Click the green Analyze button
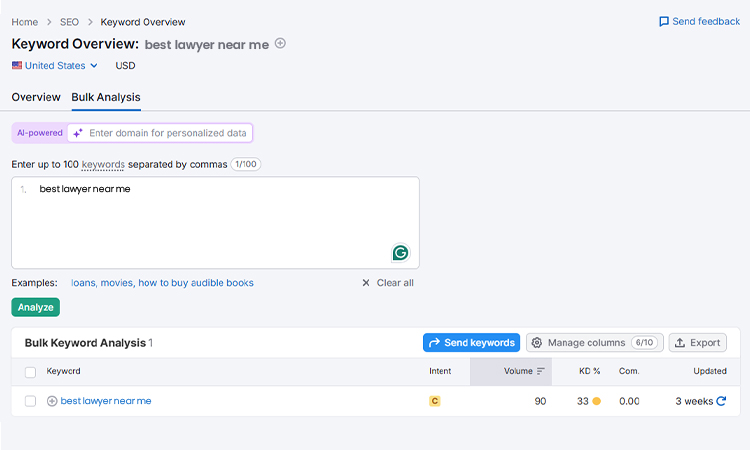750x450 pixels. (35, 307)
